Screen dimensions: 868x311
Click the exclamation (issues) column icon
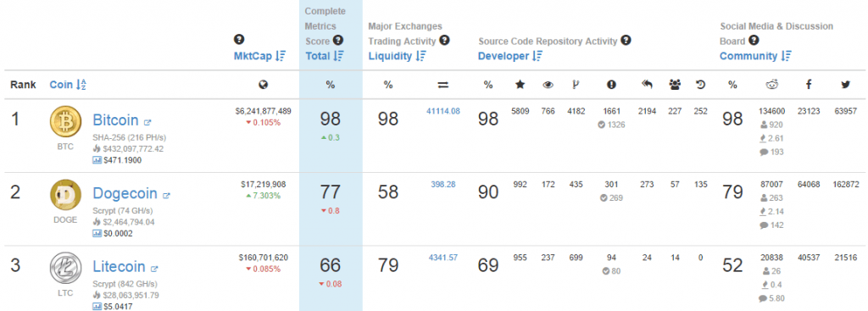pos(611,85)
